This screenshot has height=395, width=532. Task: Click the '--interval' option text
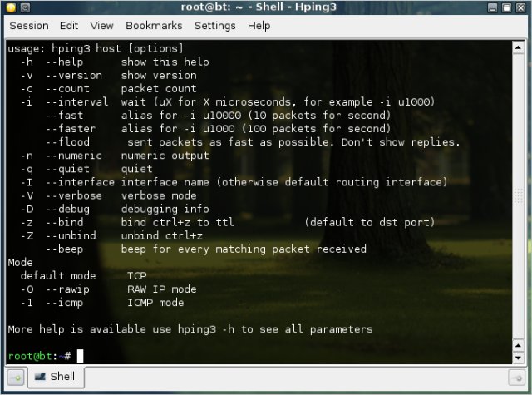coord(77,102)
